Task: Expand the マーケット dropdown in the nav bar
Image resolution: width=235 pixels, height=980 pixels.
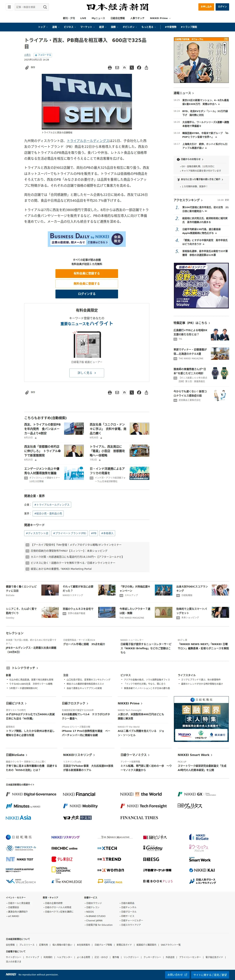Action: tap(88, 27)
